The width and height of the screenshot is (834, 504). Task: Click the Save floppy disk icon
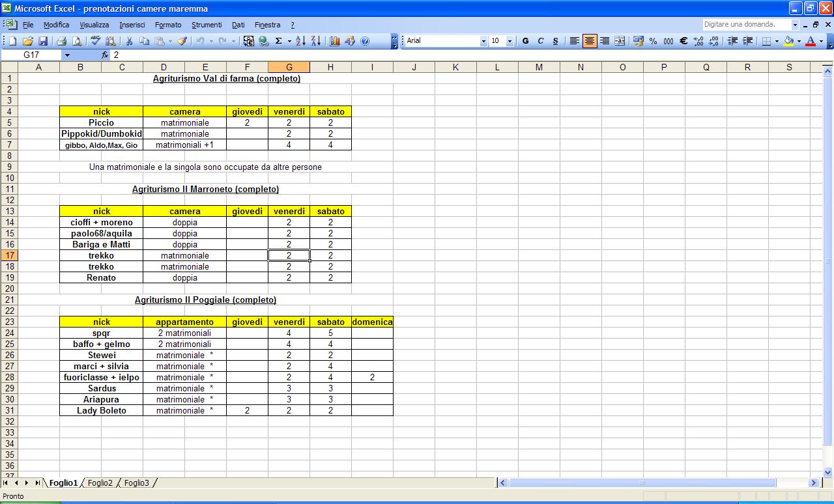(x=42, y=41)
